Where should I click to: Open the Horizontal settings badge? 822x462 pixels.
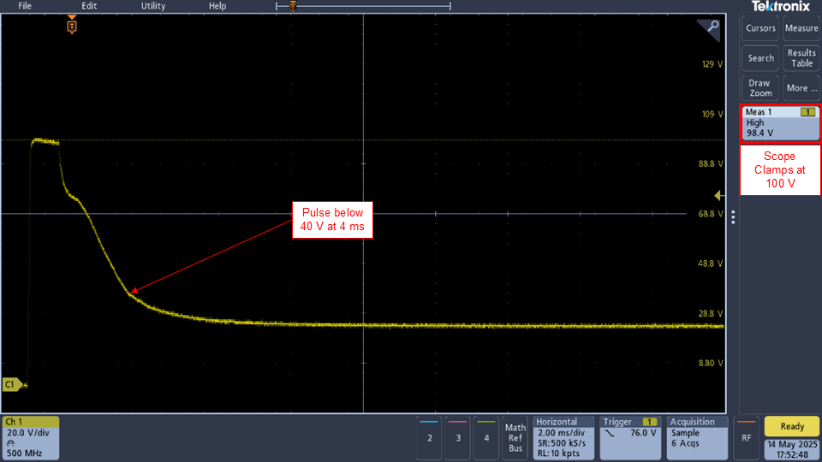click(563, 437)
